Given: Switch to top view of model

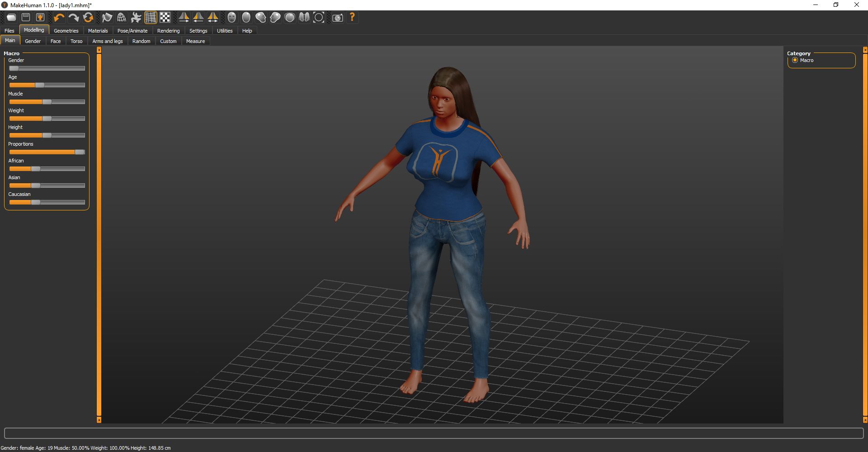Looking at the screenshot, I should point(290,18).
